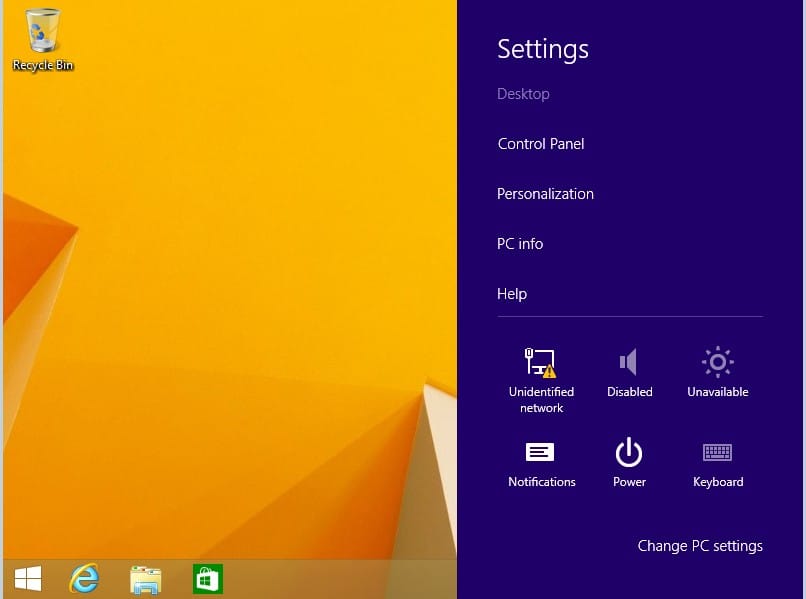
Task: Open PC info
Action: click(520, 243)
